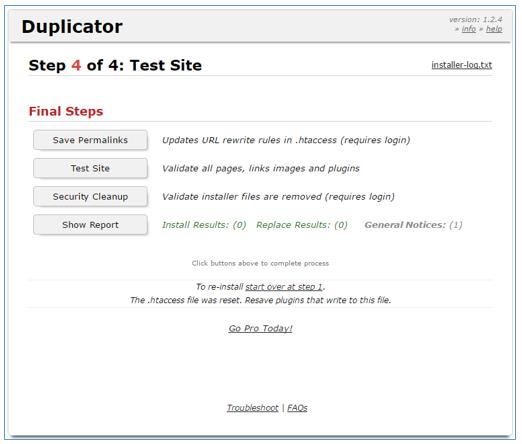The height and width of the screenshot is (444, 522).
Task: Open the Troubleshoot link
Action: [x=253, y=408]
